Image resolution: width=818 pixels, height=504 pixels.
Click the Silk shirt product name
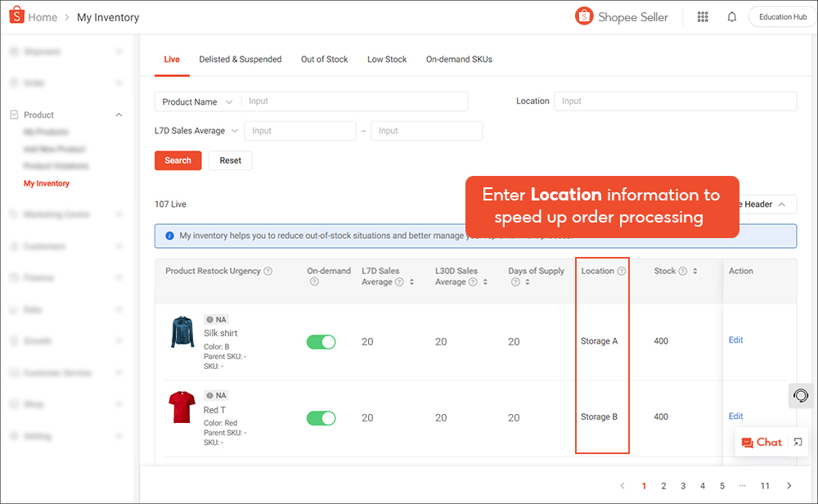click(x=221, y=333)
